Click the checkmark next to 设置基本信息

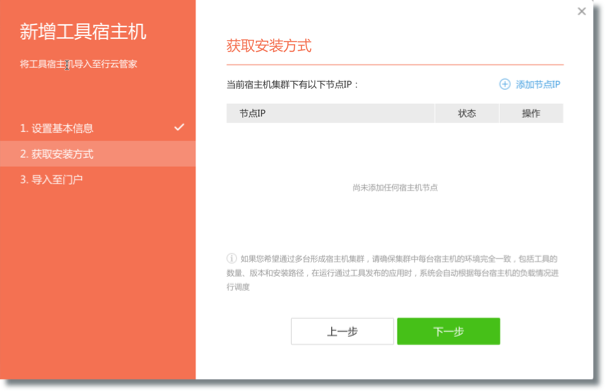pos(179,127)
